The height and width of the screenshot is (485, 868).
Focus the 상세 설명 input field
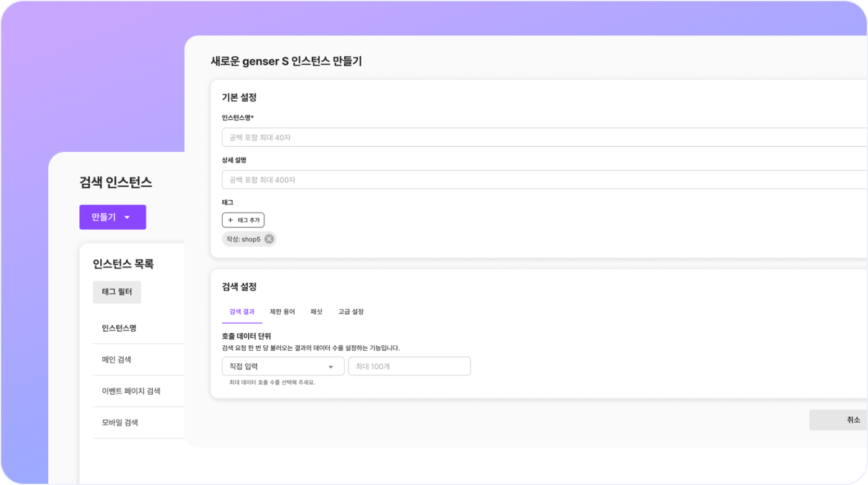pyautogui.click(x=545, y=180)
